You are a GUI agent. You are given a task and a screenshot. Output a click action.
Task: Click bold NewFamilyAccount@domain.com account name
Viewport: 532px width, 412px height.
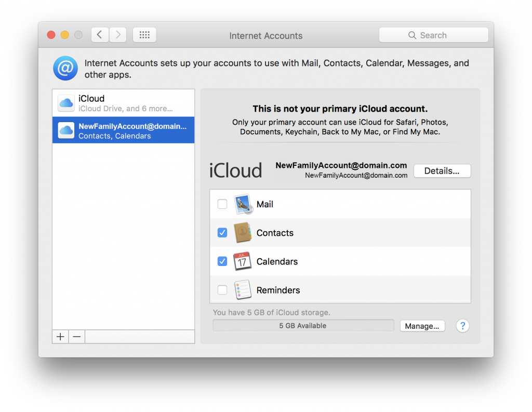(341, 165)
